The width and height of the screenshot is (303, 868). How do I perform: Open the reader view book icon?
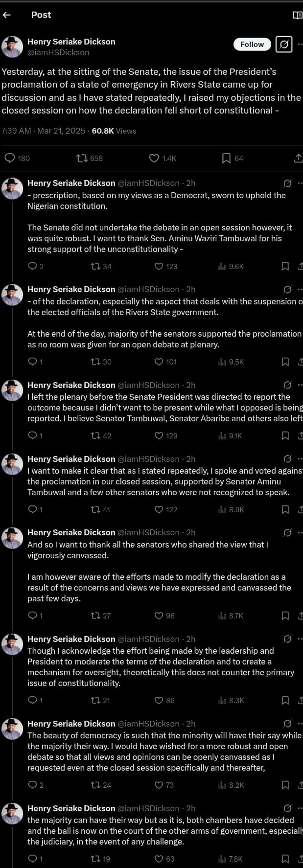pos(297,15)
